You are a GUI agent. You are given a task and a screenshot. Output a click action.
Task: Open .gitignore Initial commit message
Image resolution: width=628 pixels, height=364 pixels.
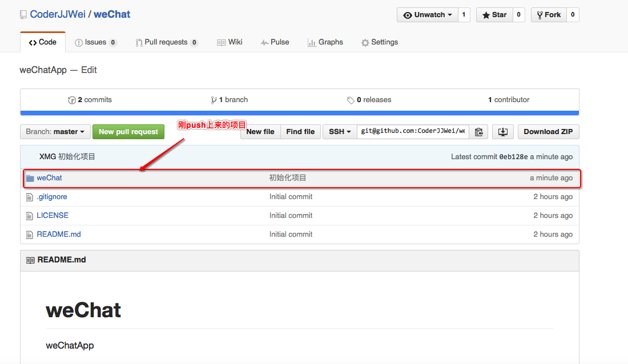click(x=291, y=197)
